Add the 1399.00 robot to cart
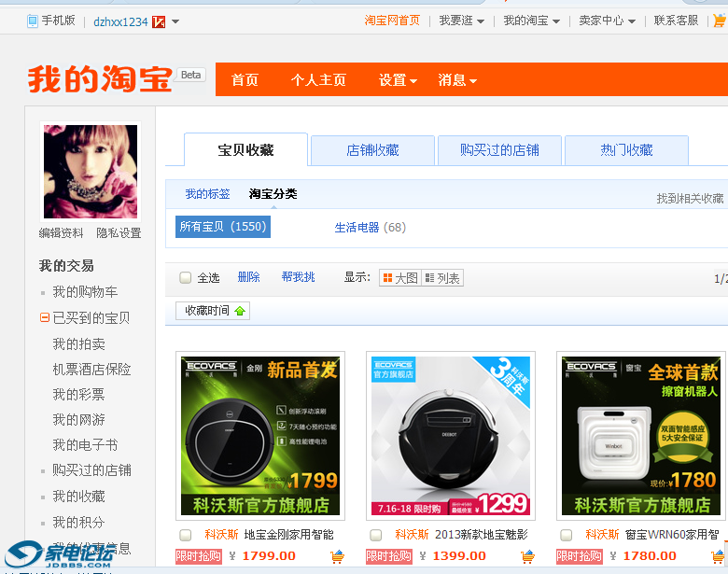This screenshot has width=728, height=574. (x=527, y=556)
